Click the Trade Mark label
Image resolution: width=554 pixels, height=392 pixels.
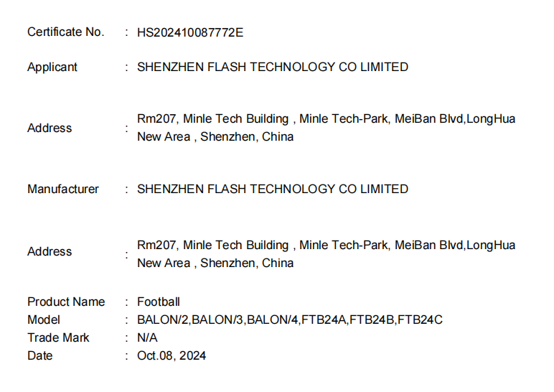57,337
